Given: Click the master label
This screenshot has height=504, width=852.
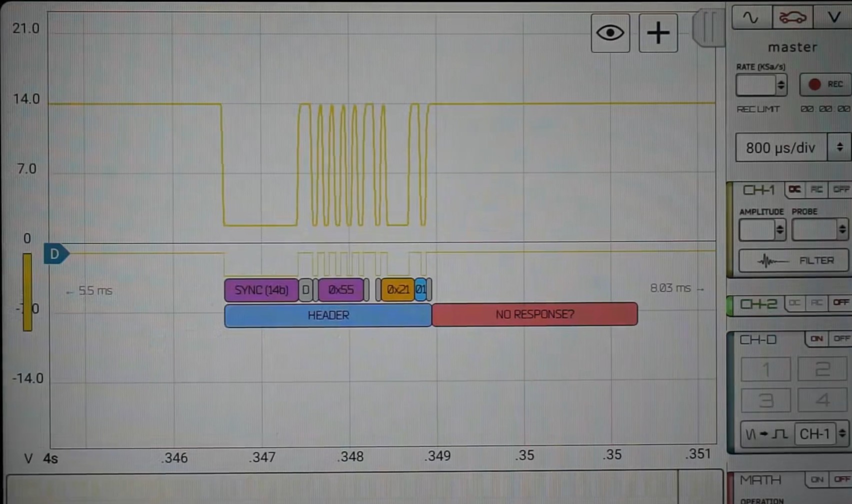Looking at the screenshot, I should tap(792, 47).
